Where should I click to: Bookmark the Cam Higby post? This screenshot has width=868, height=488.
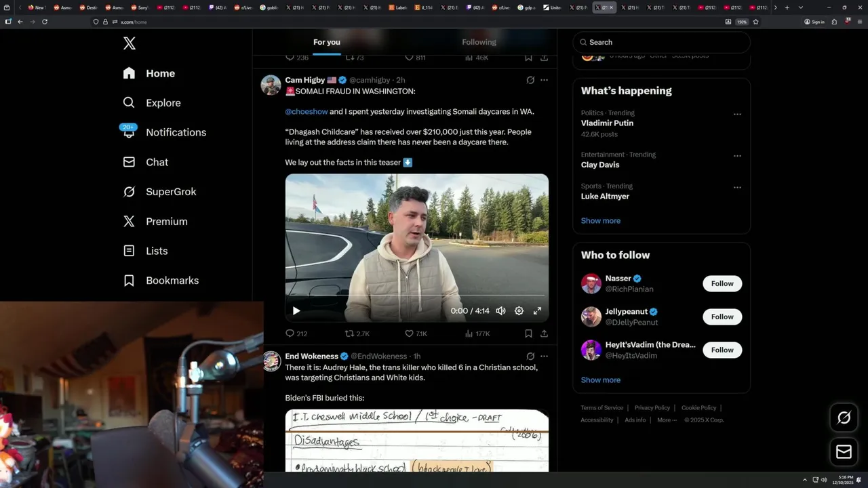(528, 333)
